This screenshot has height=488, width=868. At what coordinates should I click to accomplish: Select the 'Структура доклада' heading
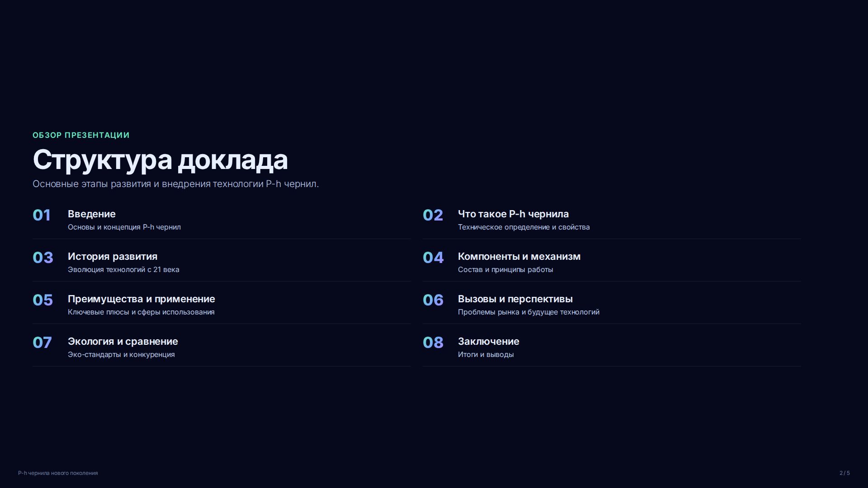160,160
